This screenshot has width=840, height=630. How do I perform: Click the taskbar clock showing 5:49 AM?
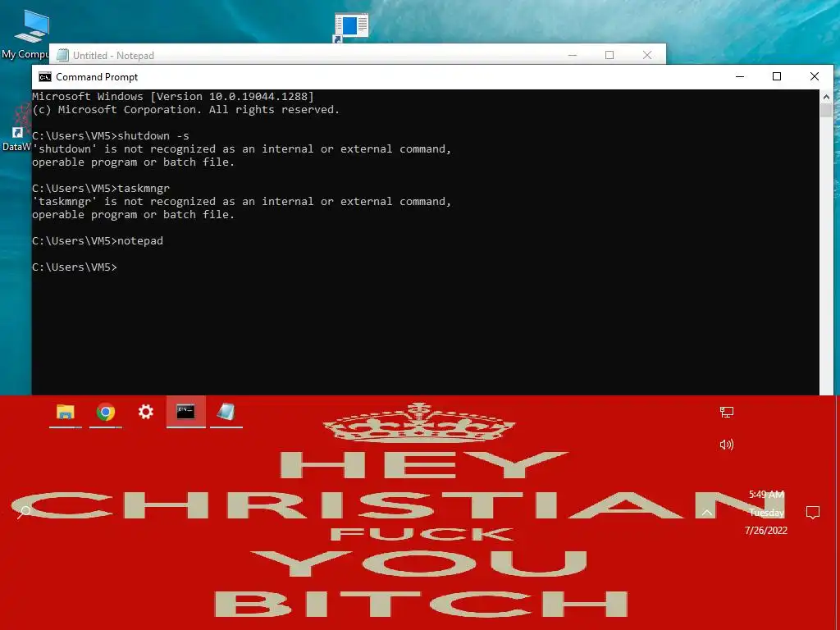(x=766, y=495)
